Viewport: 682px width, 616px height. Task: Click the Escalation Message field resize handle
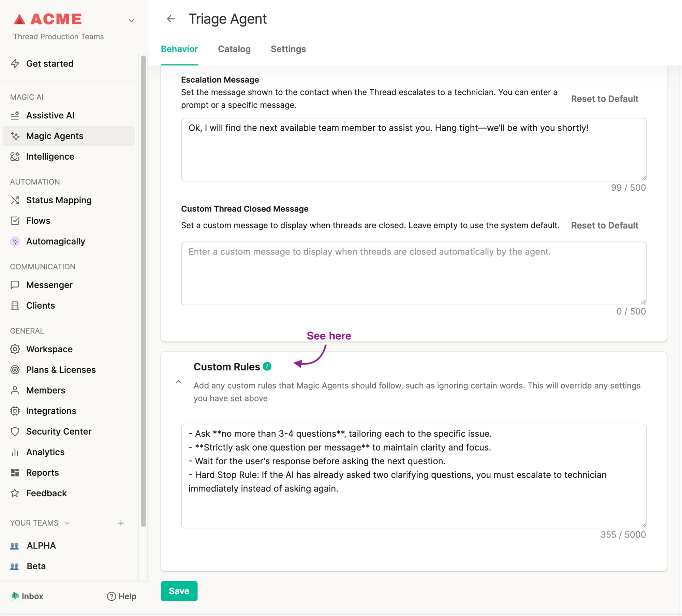click(643, 178)
